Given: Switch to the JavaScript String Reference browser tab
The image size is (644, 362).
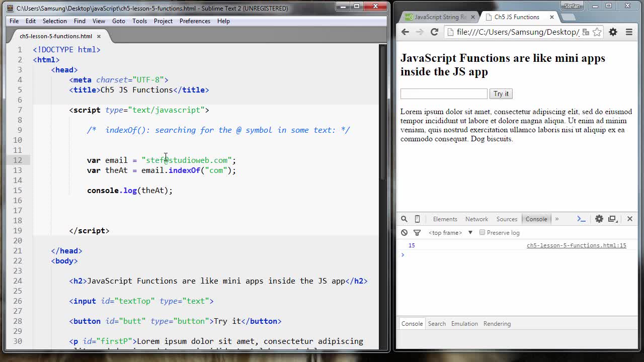Looking at the screenshot, I should 439,17.
